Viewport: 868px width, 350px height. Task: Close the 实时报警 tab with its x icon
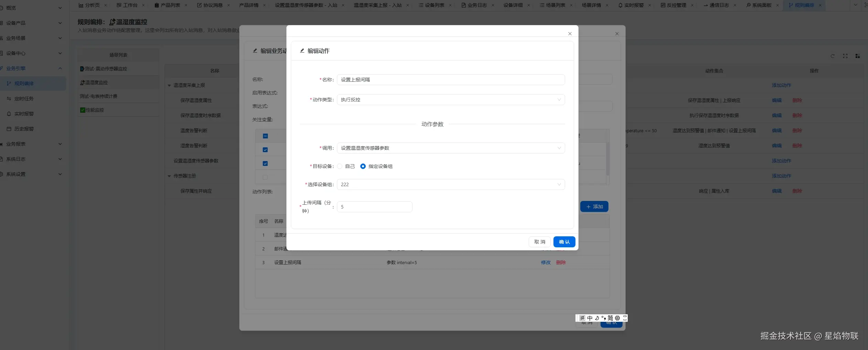coord(650,5)
